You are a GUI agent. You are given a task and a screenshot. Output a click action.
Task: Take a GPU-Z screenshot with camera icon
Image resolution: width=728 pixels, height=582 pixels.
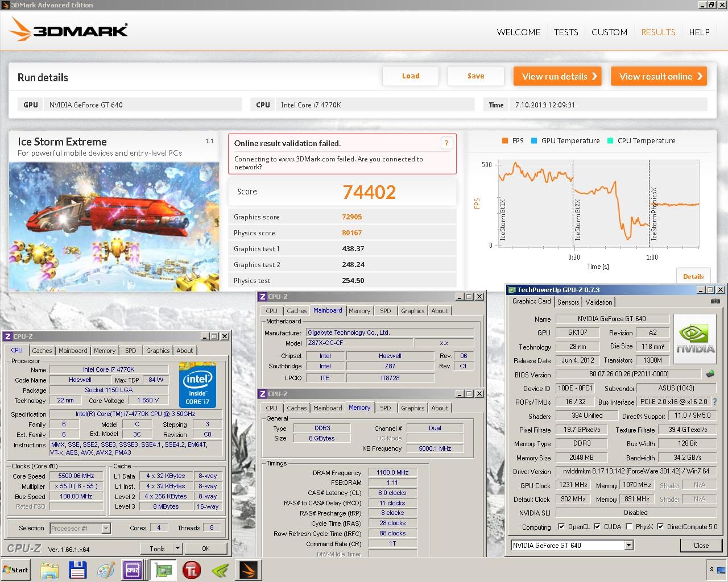click(x=715, y=301)
